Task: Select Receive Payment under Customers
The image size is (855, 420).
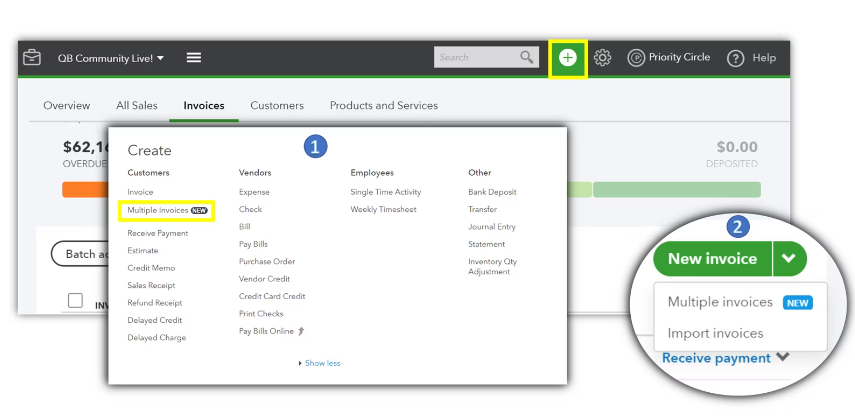Action: pyautogui.click(x=158, y=233)
